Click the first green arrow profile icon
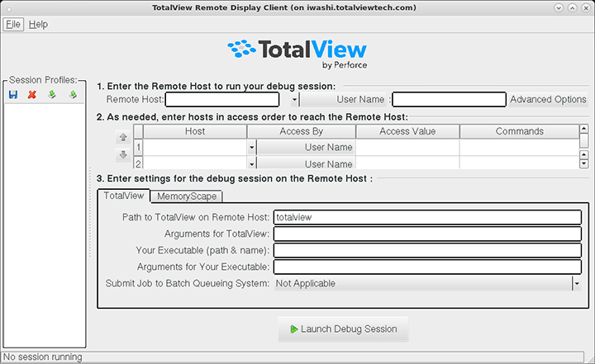The width and height of the screenshot is (595, 364). click(52, 95)
